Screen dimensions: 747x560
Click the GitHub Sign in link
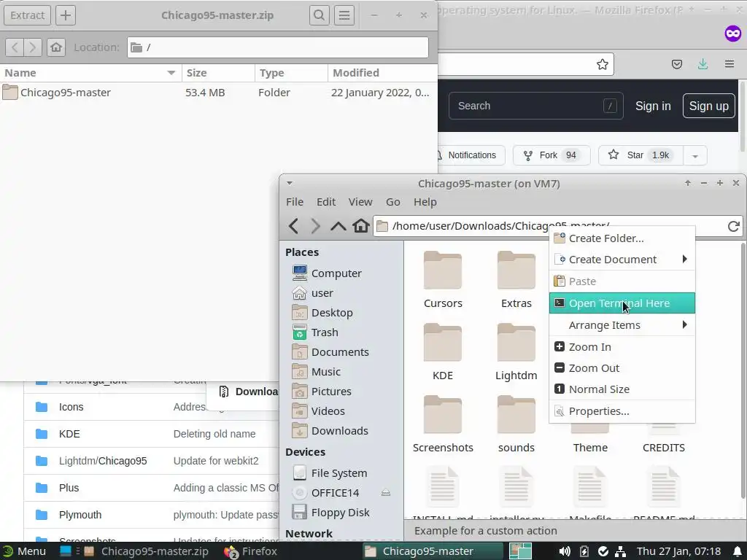(x=653, y=106)
